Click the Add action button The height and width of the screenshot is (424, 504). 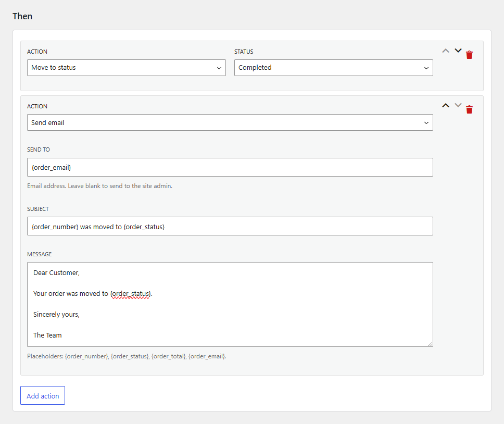point(43,395)
